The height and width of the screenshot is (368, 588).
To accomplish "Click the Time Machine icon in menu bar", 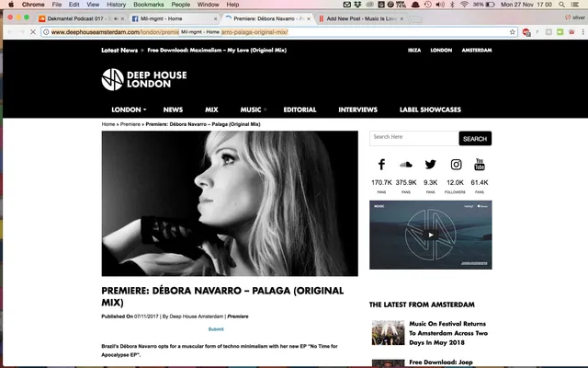I will click(x=428, y=5).
